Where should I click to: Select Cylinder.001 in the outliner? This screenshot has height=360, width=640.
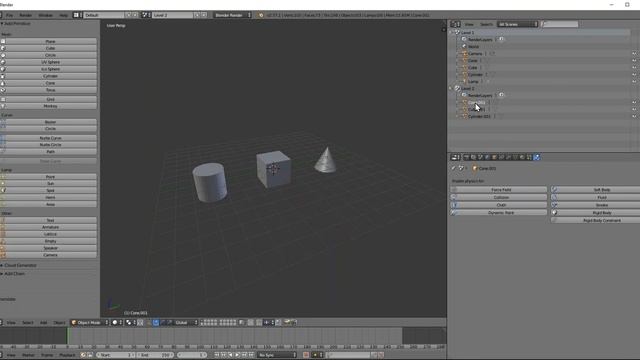tap(479, 116)
